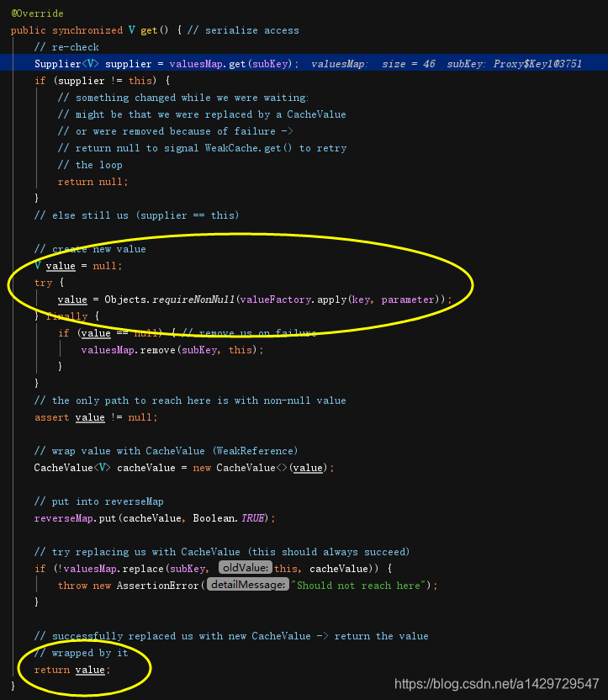Click 'V value = null;' declaration

click(78, 266)
